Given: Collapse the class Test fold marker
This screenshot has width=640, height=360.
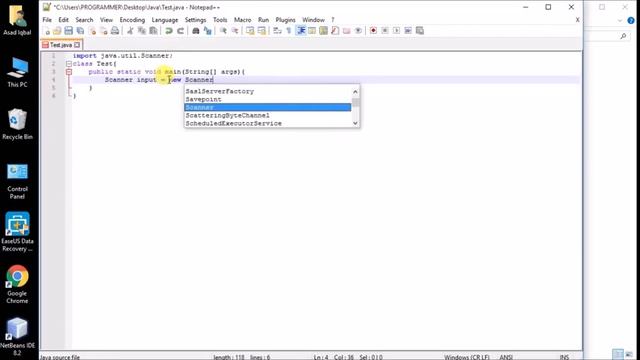Looking at the screenshot, I should coord(69,64).
